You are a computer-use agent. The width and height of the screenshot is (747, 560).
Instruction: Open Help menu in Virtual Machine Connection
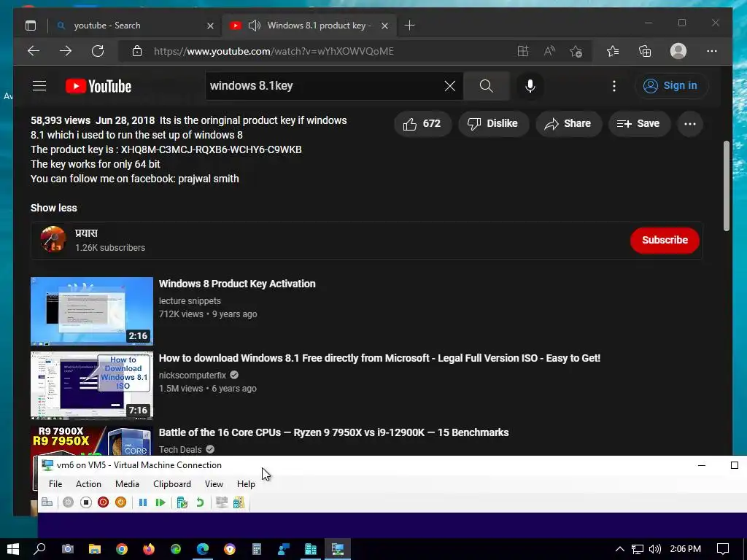tap(246, 484)
